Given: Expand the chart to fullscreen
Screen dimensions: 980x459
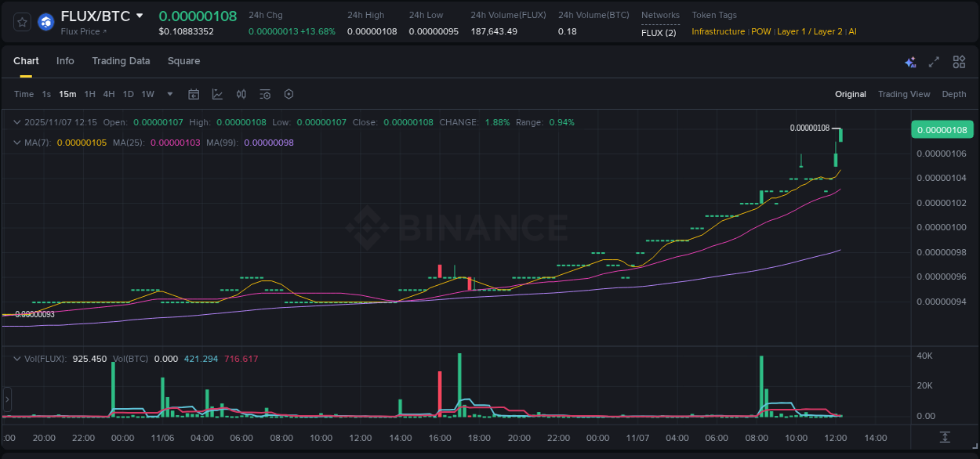Looking at the screenshot, I should (934, 61).
